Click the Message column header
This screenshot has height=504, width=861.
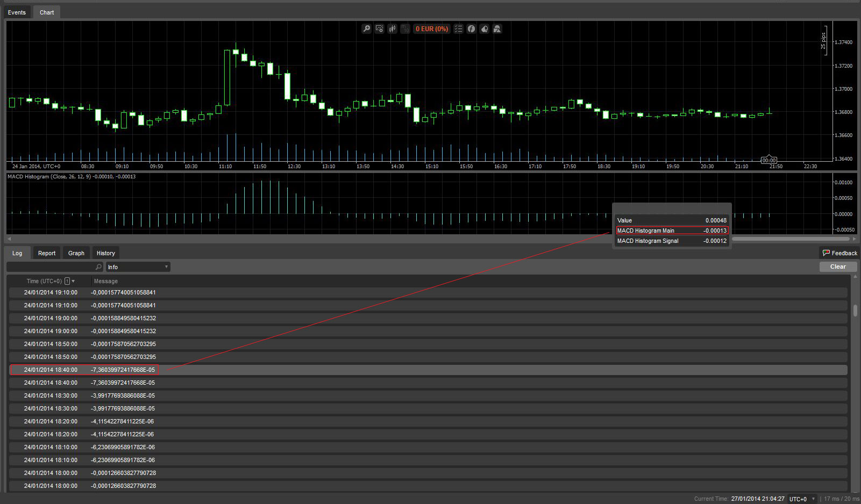(106, 281)
